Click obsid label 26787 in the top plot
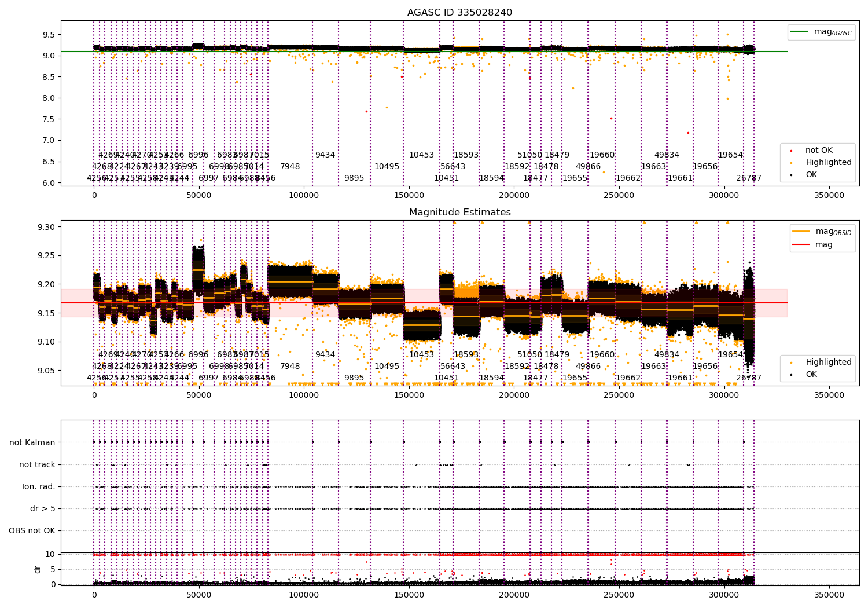Viewport: 868px width, 608px height. pos(749,178)
